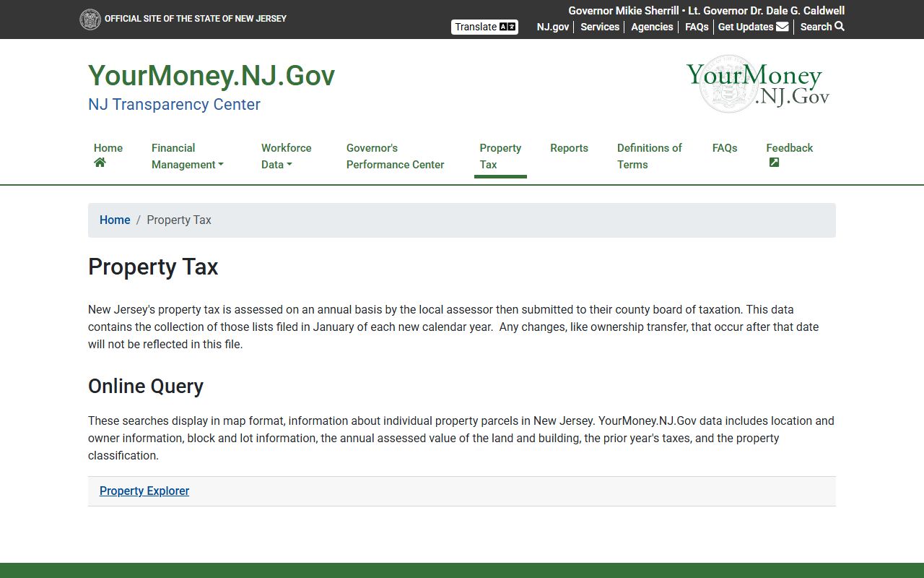Click the Agencies link in top bar
The image size is (924, 578).
[652, 27]
